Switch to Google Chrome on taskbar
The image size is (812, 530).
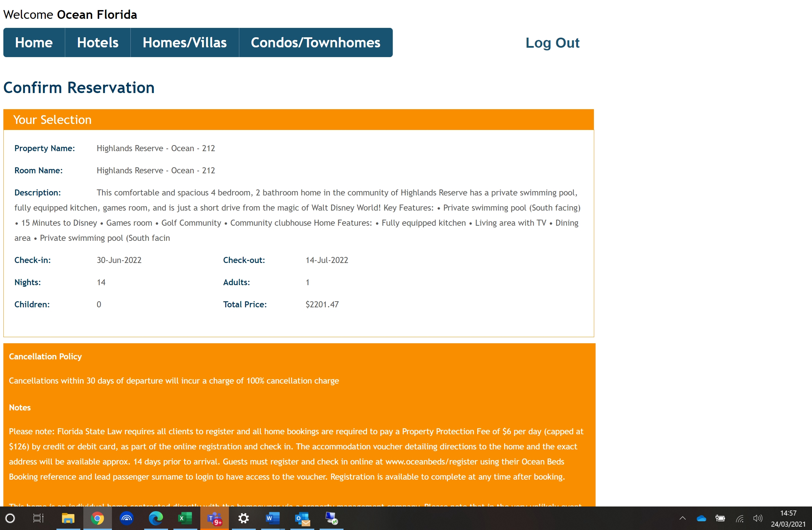[97, 518]
